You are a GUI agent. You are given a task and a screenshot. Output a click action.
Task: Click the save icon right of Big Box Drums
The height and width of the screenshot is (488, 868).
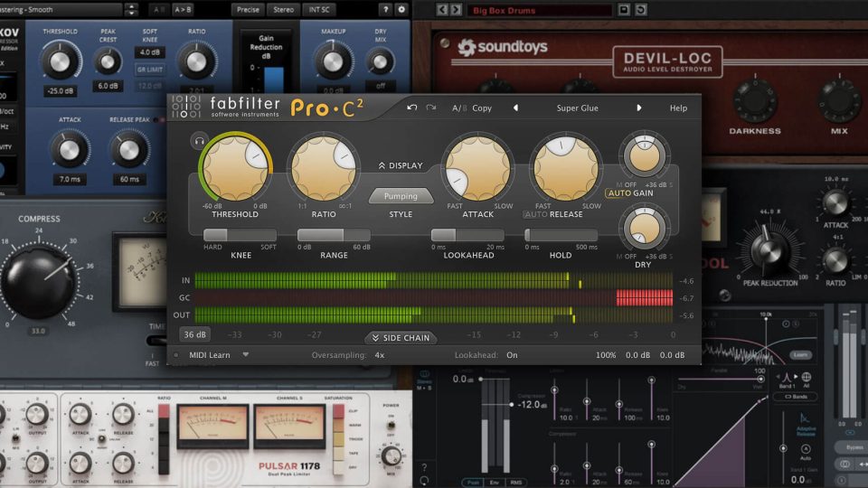pos(624,9)
